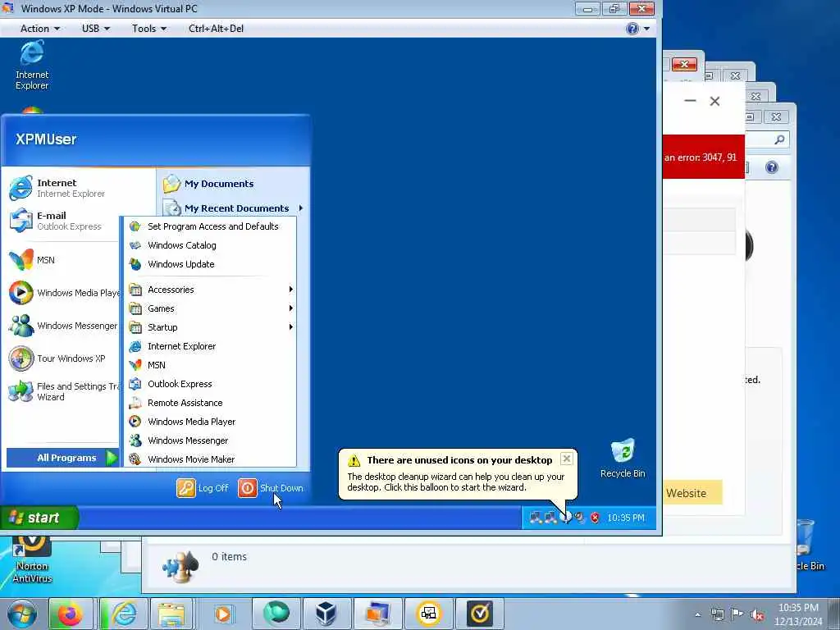
Task: Open the green sphere app on taskbar
Action: click(x=276, y=614)
